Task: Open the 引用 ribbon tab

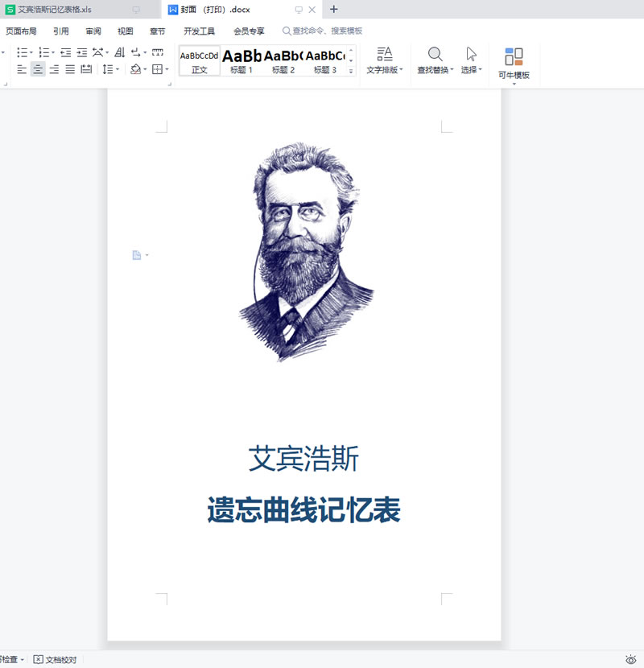Action: click(61, 31)
